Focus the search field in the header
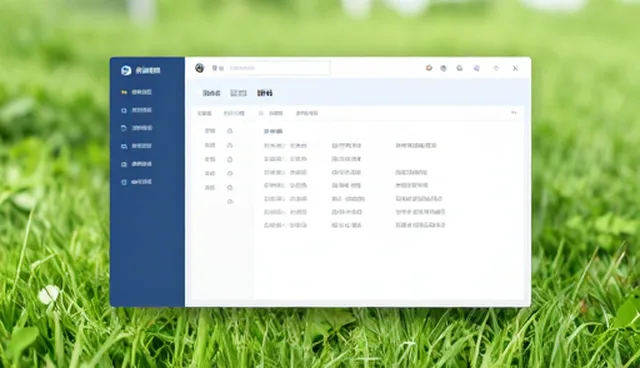This screenshot has width=640, height=368. tap(278, 68)
